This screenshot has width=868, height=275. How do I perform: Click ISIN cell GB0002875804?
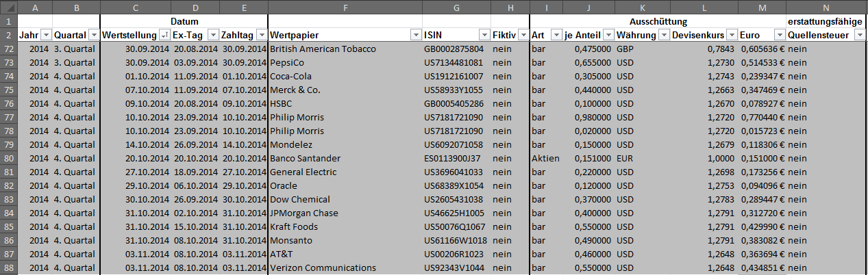pyautogui.click(x=456, y=49)
